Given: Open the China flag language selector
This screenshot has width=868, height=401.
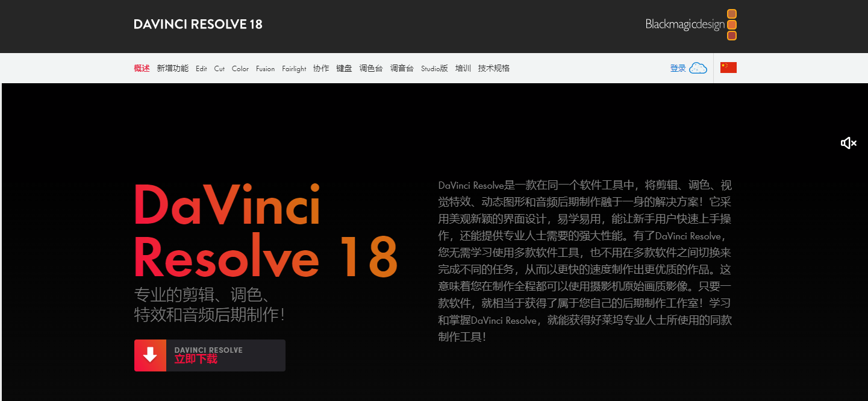Looking at the screenshot, I should pyautogui.click(x=728, y=68).
